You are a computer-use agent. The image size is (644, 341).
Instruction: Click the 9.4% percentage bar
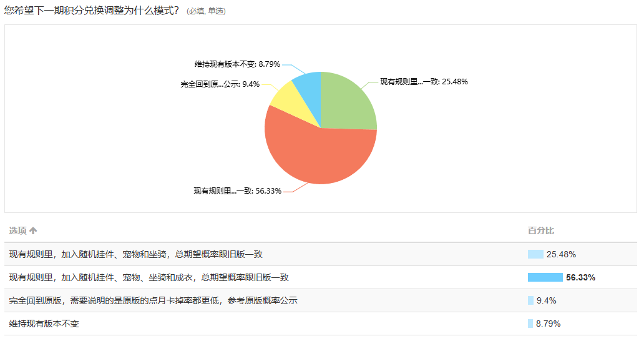[530, 300]
